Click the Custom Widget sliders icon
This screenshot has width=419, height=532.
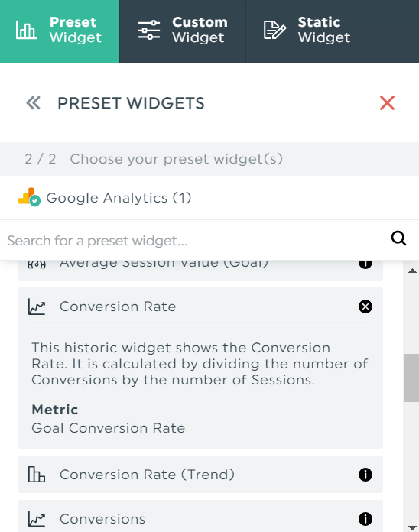pyautogui.click(x=149, y=30)
